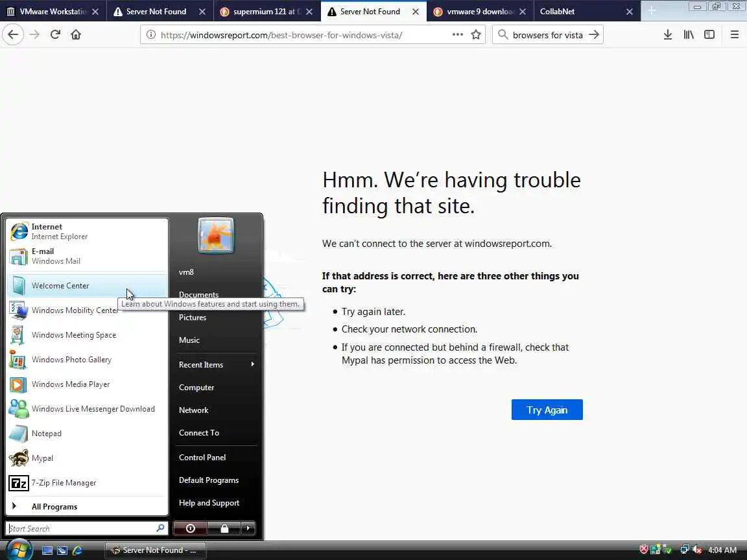Open a new browser tab

[x=652, y=11]
